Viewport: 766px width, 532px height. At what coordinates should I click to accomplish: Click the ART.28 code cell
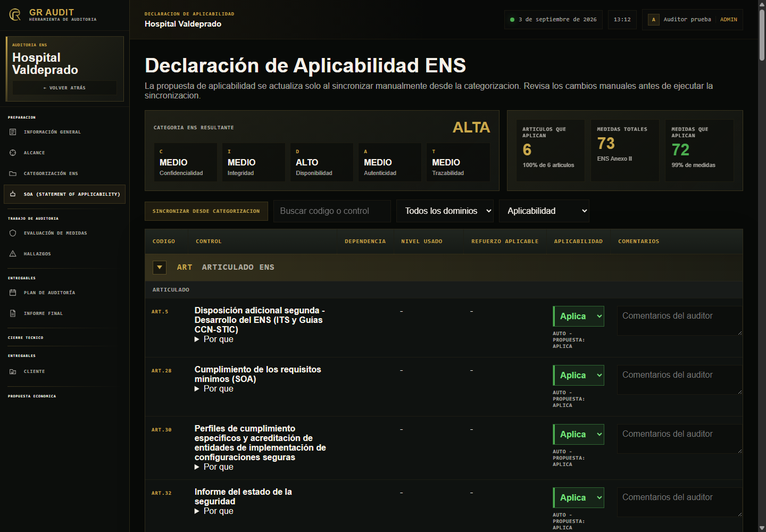click(x=162, y=371)
